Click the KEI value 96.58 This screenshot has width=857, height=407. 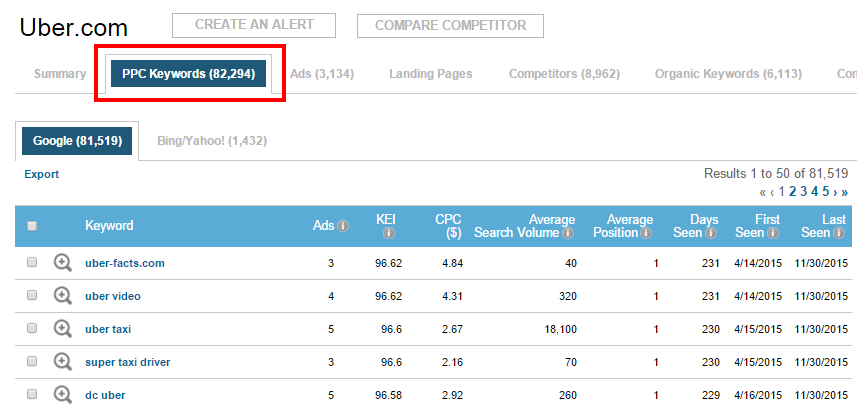point(389,395)
